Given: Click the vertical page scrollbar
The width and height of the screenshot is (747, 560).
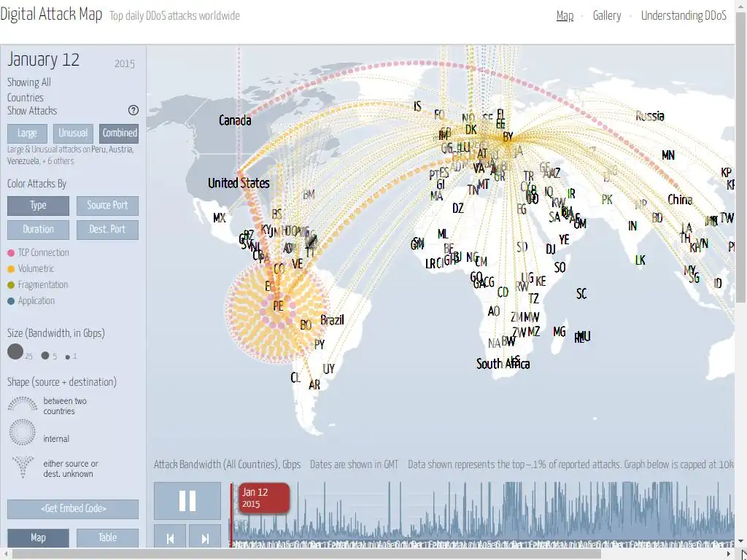Looking at the screenshot, I should coord(741,157).
